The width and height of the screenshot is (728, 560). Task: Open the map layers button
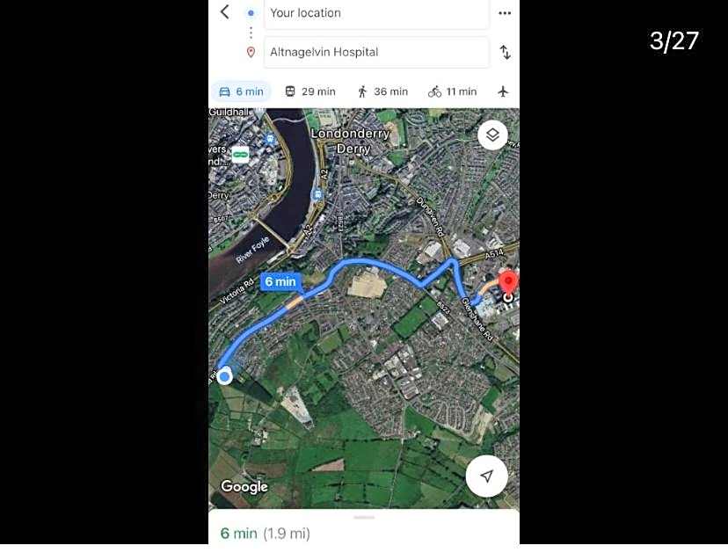click(492, 135)
